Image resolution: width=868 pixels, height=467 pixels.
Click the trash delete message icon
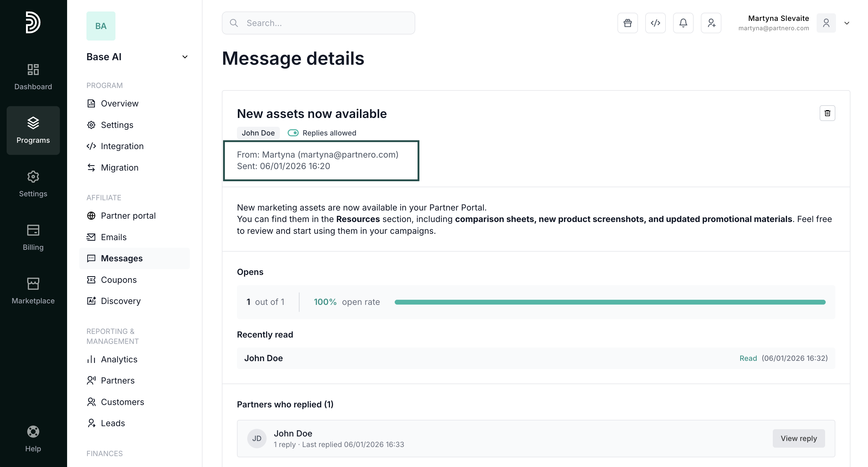pyautogui.click(x=827, y=113)
